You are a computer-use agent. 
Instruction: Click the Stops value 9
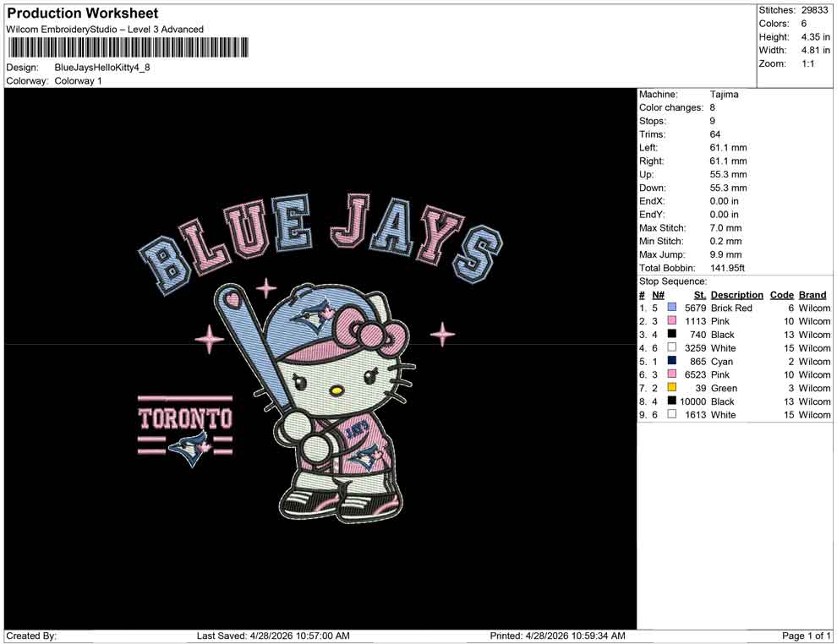tap(712, 121)
